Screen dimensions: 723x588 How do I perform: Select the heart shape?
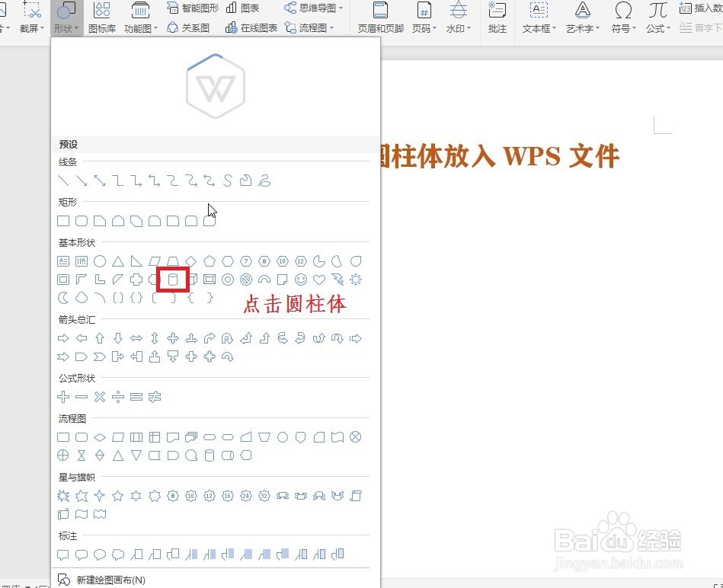(318, 280)
